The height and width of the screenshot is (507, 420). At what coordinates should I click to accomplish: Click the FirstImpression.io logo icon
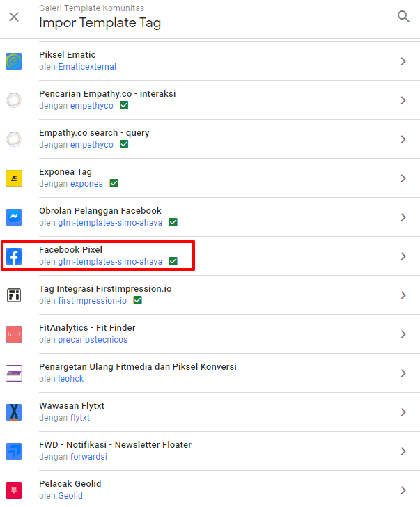pyautogui.click(x=14, y=295)
